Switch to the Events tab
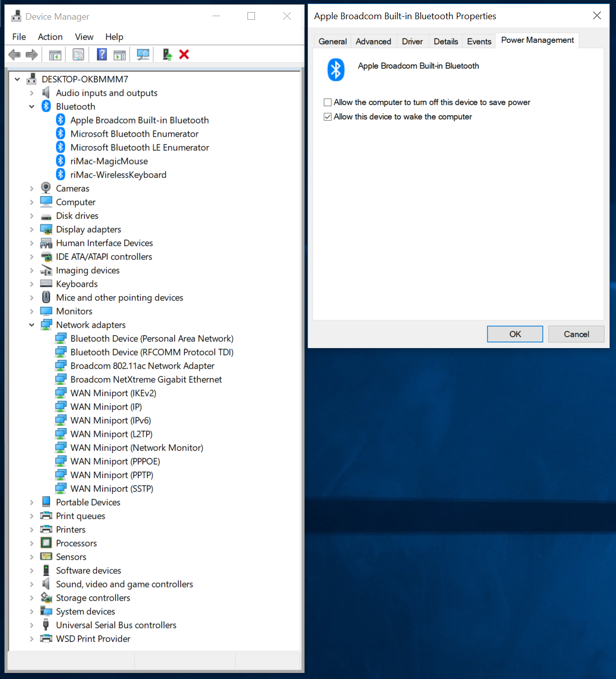The width and height of the screenshot is (616, 679). 479,41
